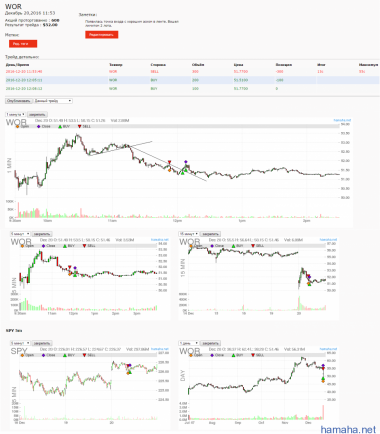Click green BUY legend icon in WOR 5 MIN chart
Image resolution: width=380 pixels, height=434 pixels.
click(x=65, y=246)
